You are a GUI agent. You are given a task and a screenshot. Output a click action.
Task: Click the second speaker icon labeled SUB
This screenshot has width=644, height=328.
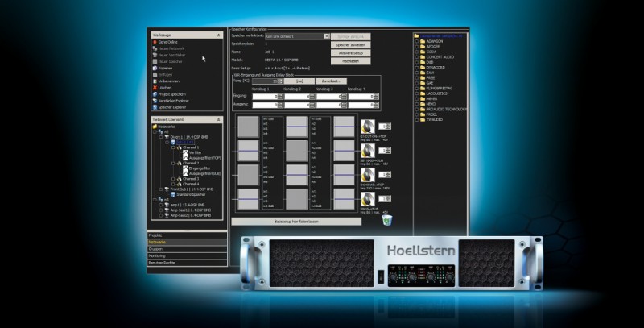(x=368, y=151)
